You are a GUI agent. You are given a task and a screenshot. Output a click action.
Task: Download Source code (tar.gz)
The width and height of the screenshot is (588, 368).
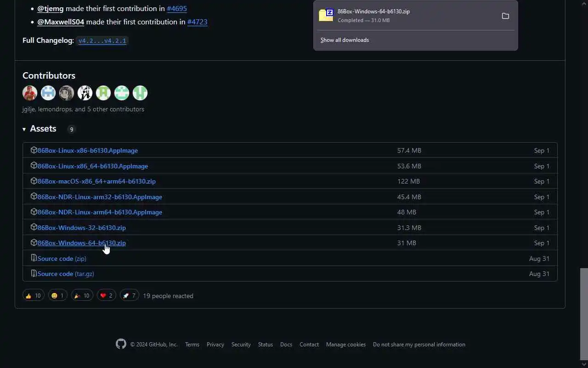pos(66,274)
